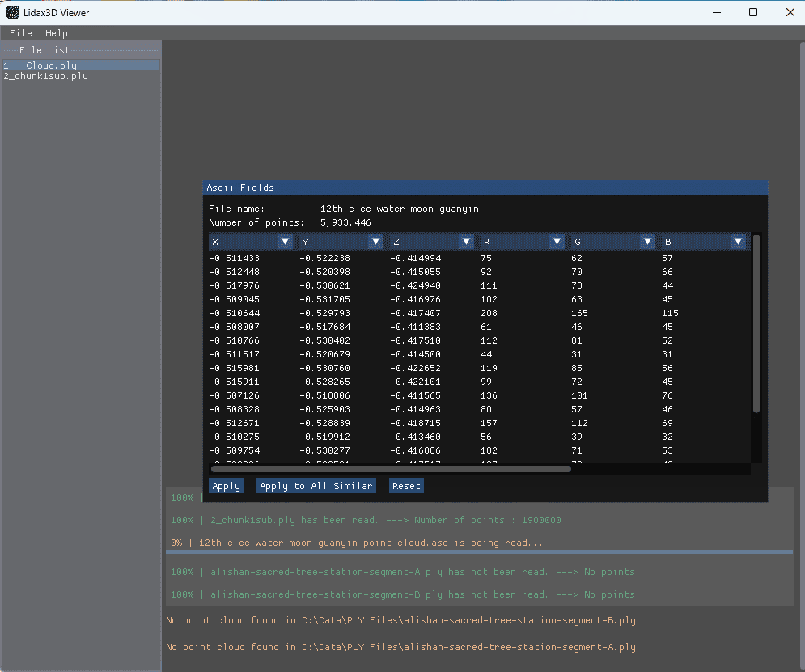Click the Lidax3D Viewer app icon
Image resolution: width=805 pixels, height=672 pixels.
(13, 12)
